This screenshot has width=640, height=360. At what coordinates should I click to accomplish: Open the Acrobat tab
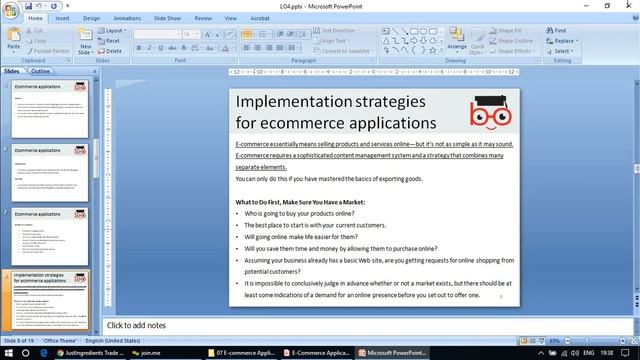click(260, 18)
